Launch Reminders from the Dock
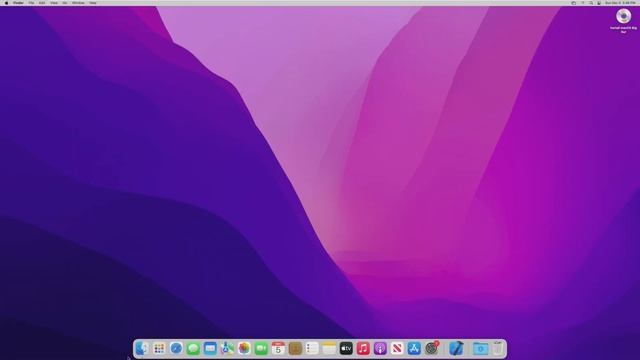The width and height of the screenshot is (640, 360). (312, 349)
